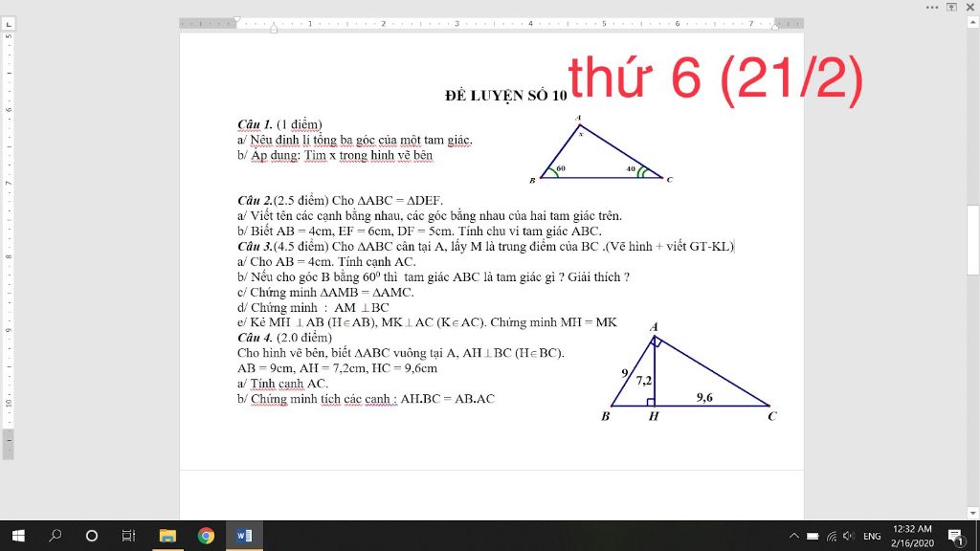Select the right triangle ABC figure with H
The image size is (980, 551).
[x=690, y=373]
